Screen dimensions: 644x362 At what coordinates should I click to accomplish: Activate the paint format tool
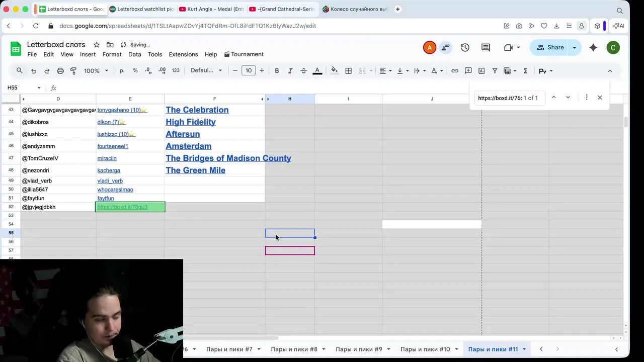click(x=73, y=71)
